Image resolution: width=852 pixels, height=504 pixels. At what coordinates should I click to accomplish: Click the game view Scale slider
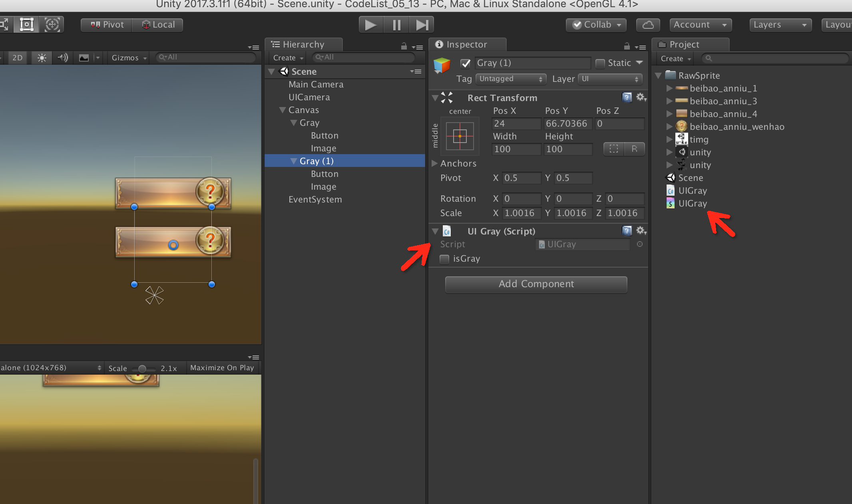(x=142, y=369)
